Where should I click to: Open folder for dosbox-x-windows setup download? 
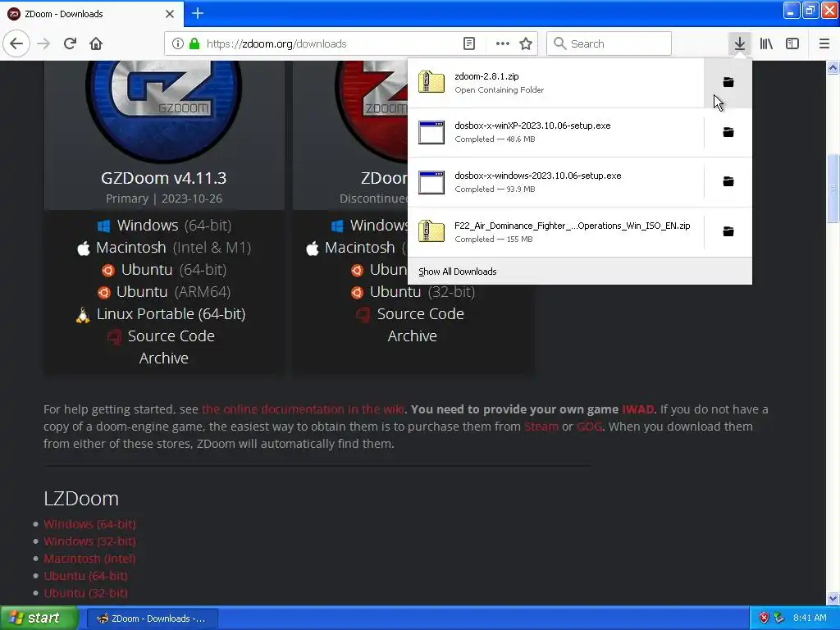tap(728, 181)
